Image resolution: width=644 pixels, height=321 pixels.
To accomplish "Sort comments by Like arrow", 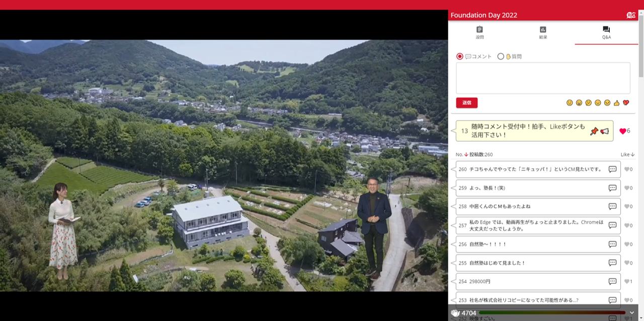I will (x=632, y=155).
